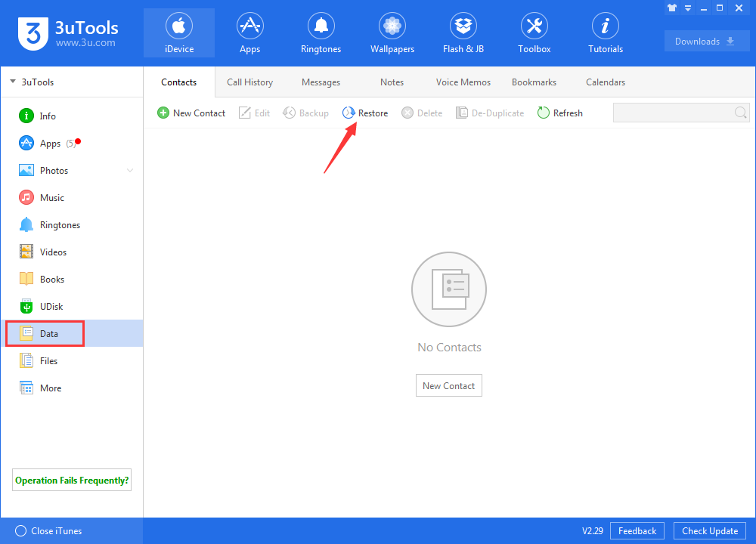This screenshot has height=544, width=756.
Task: Close the 3uTools window
Action: (739, 8)
